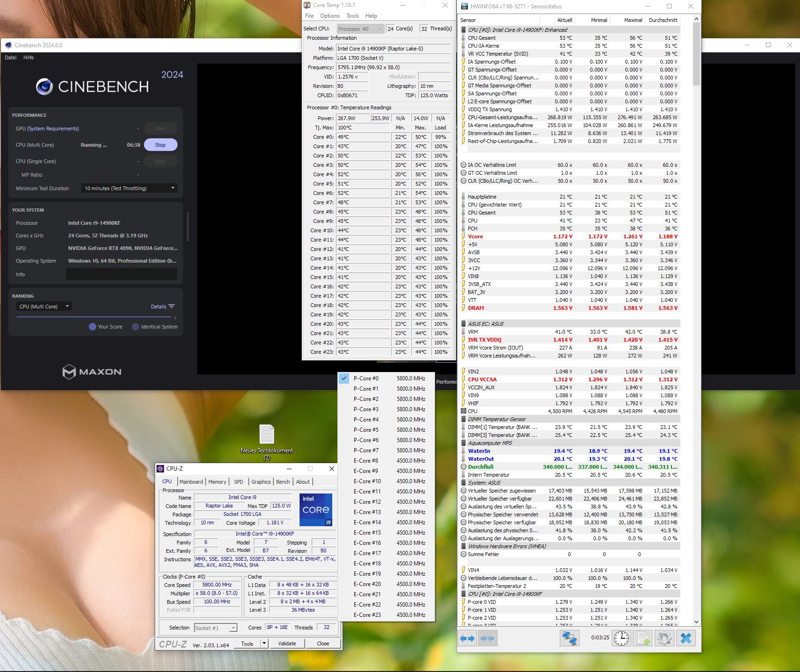Stop the Cinebench CPU Multi Core test
The image size is (800, 672).
pyautogui.click(x=160, y=145)
